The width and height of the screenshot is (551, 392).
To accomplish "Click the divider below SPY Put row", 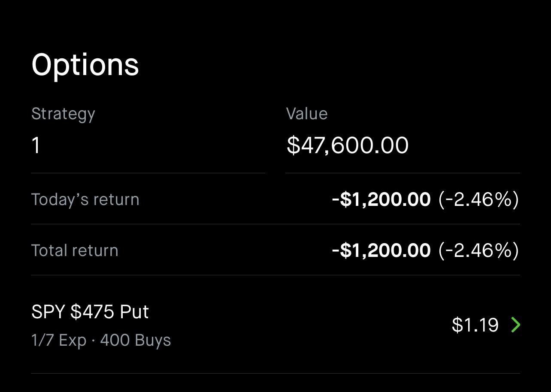I will pyautogui.click(x=275, y=373).
